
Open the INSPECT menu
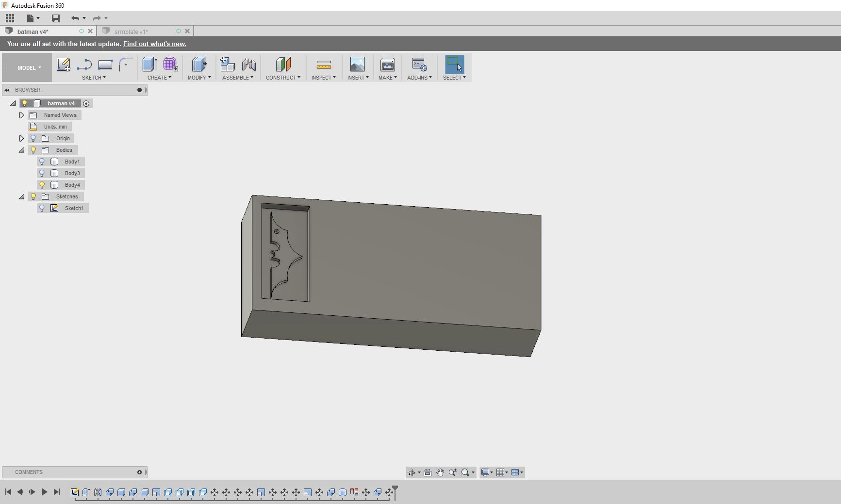point(324,78)
